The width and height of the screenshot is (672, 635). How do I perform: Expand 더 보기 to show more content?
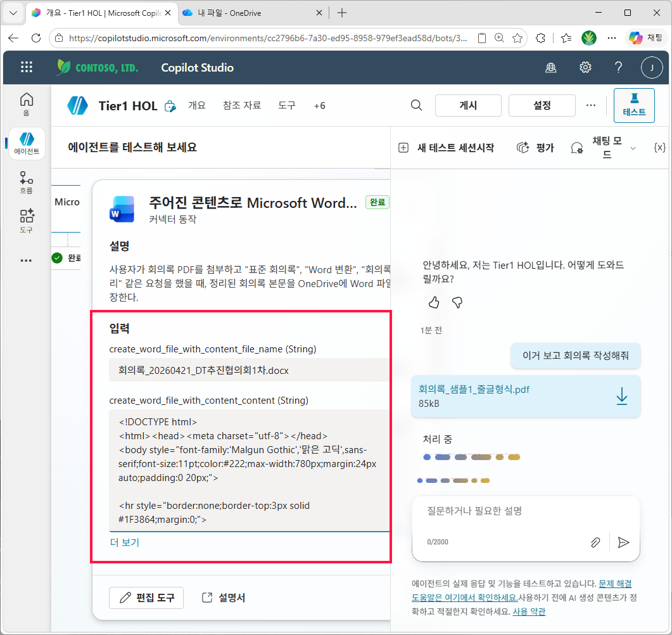(x=124, y=542)
